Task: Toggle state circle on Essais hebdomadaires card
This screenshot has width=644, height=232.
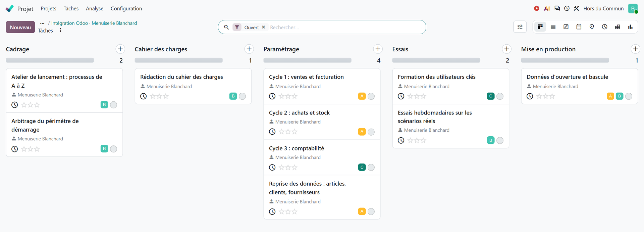Action: [500, 140]
